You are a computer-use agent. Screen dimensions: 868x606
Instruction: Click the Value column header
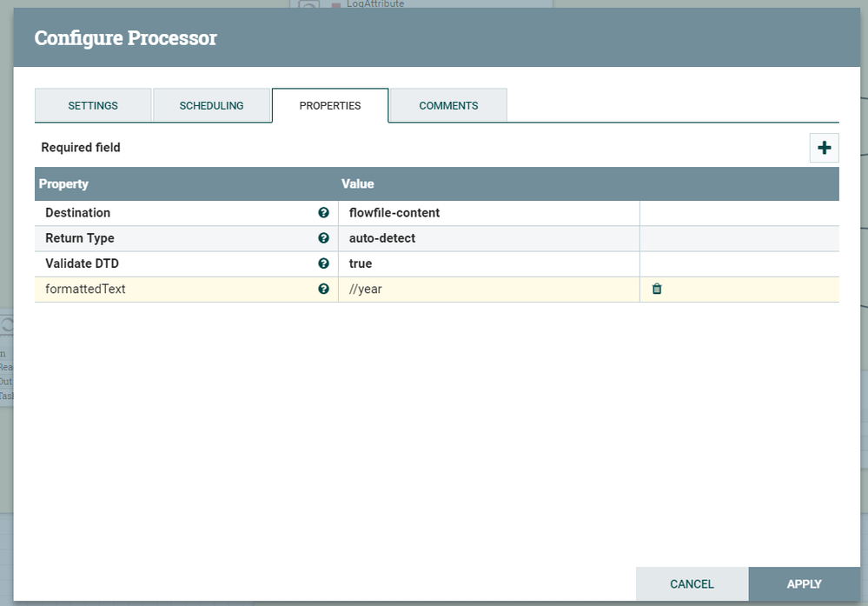[x=358, y=184]
